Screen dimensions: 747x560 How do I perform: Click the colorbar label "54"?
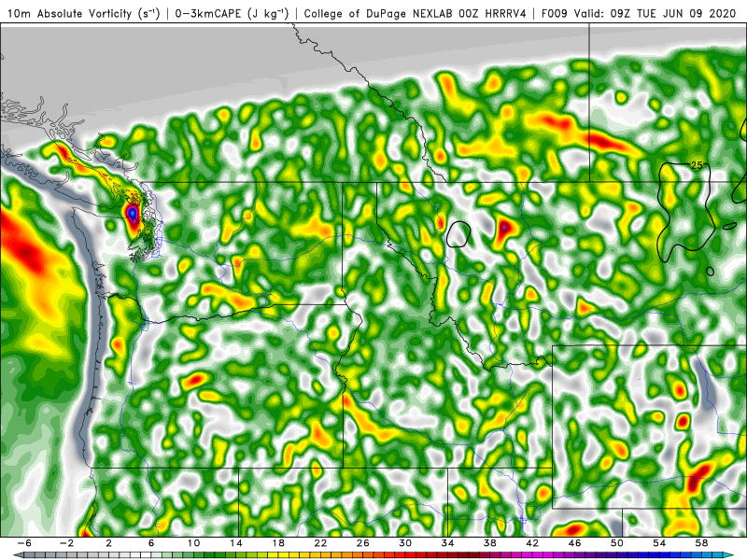(659, 543)
